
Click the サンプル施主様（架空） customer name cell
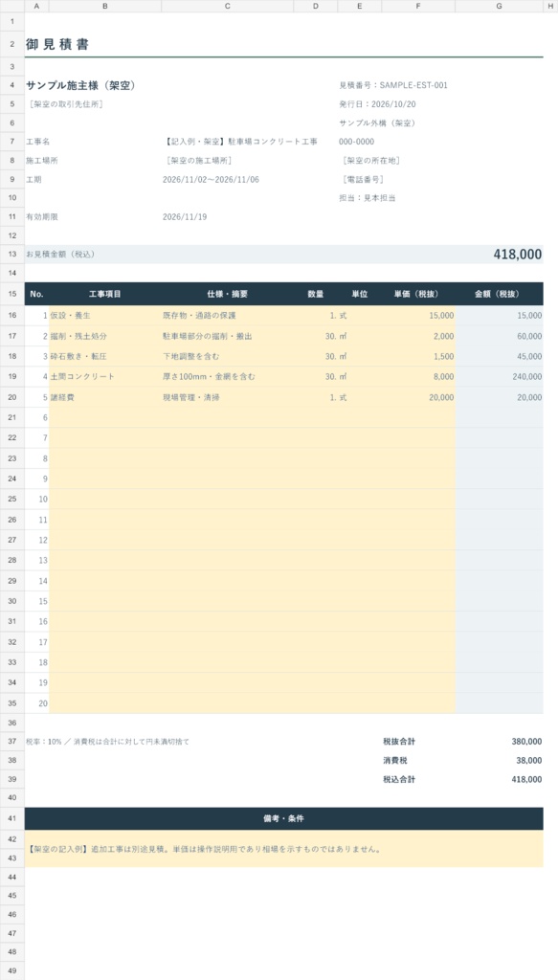click(81, 85)
